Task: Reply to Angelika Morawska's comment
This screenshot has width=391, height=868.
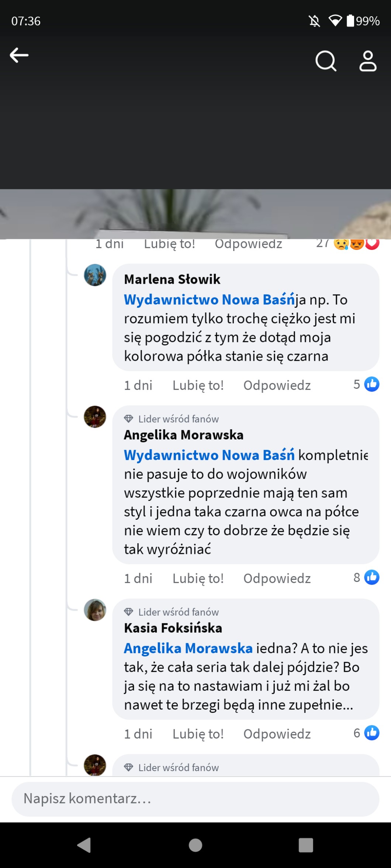Action: click(277, 578)
